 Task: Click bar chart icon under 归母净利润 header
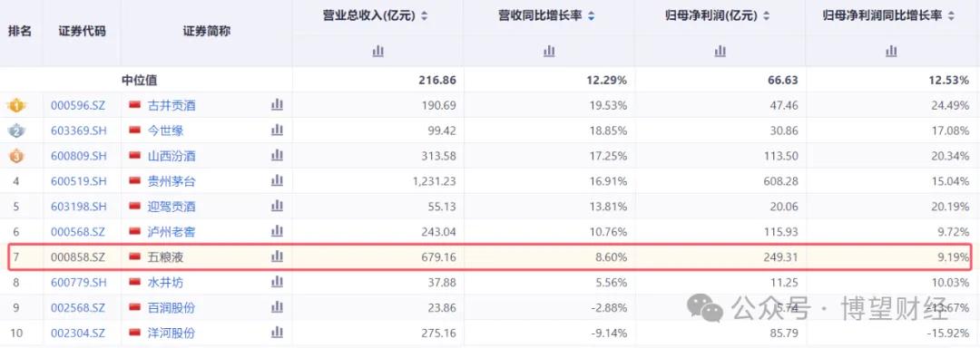coord(720,51)
